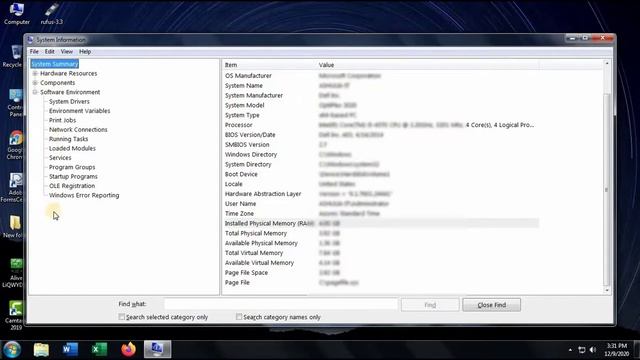640x360 pixels.
Task: Select Software Environment tree label
Action: click(70, 92)
